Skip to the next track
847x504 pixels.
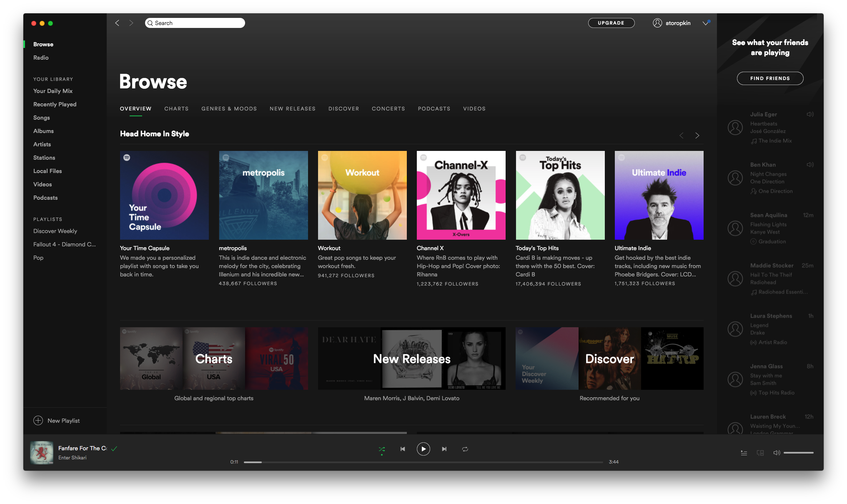point(444,449)
